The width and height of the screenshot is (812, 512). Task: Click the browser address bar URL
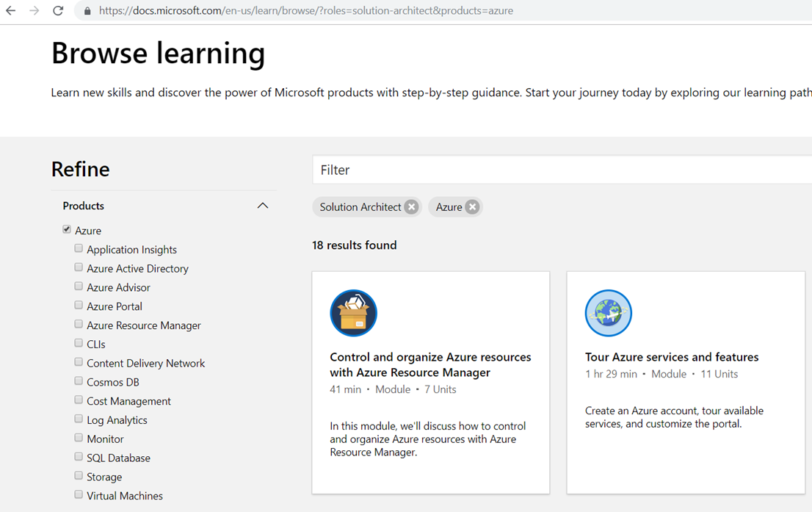[306, 11]
